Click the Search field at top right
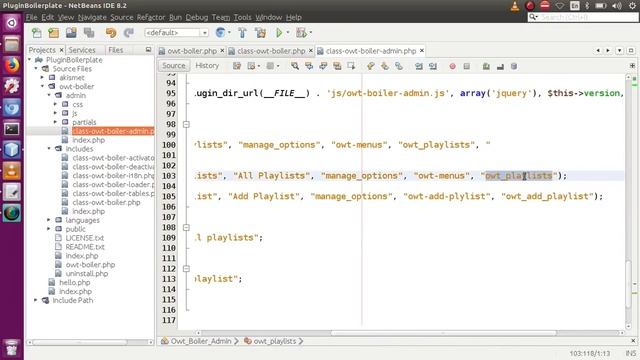This screenshot has height=360, width=640. (583, 17)
